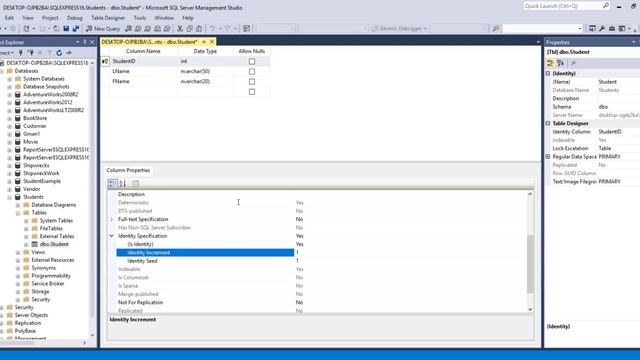The width and height of the screenshot is (640, 360).
Task: Click the pin icon on dbo.Student tab
Action: (204, 42)
